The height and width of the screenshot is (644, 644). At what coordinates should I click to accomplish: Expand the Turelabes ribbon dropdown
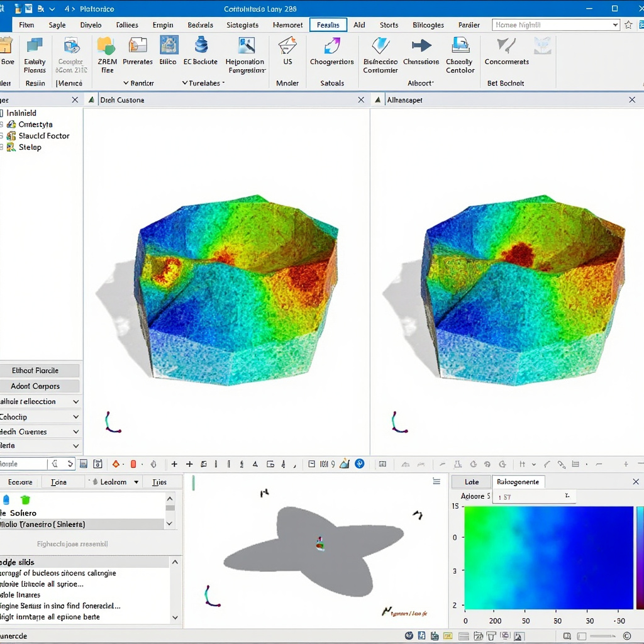tap(203, 83)
